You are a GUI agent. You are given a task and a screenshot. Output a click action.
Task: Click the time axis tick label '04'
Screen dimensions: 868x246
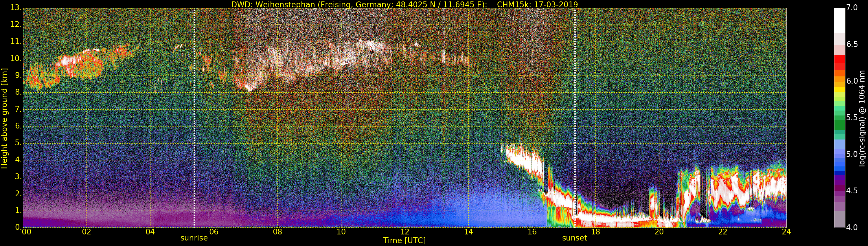click(x=150, y=232)
